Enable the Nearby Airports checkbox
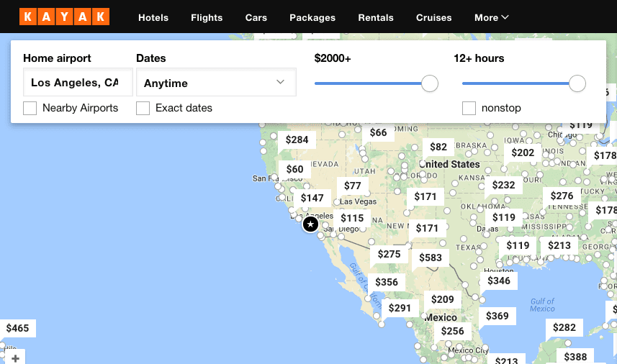617x364 pixels. (x=30, y=108)
